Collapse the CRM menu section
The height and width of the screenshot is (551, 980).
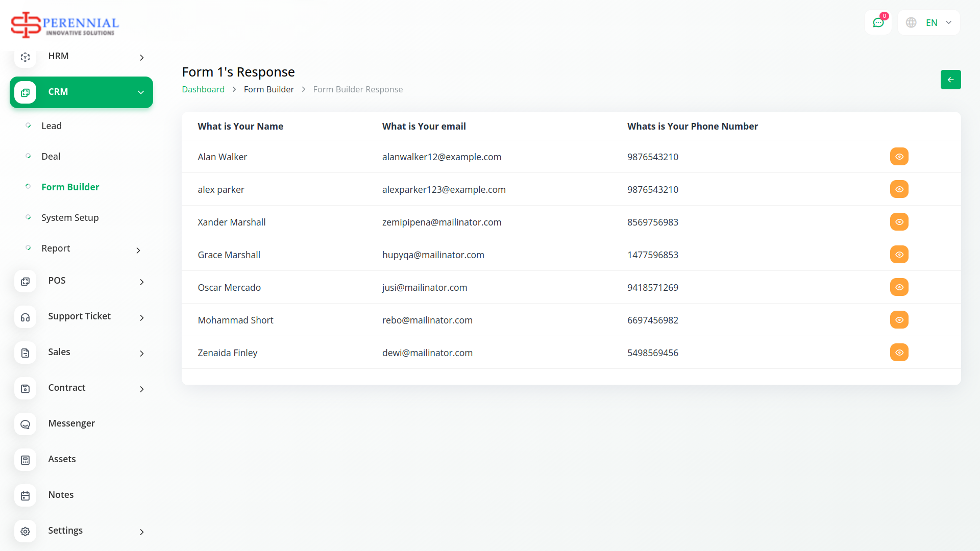click(140, 92)
